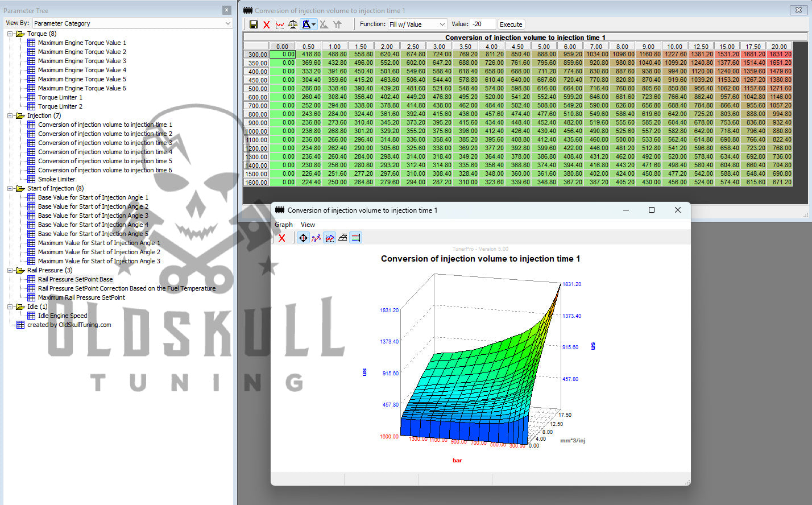Select the data points line icon in graph toolbar
Screen dimensions: 812x505
pyautogui.click(x=316, y=238)
